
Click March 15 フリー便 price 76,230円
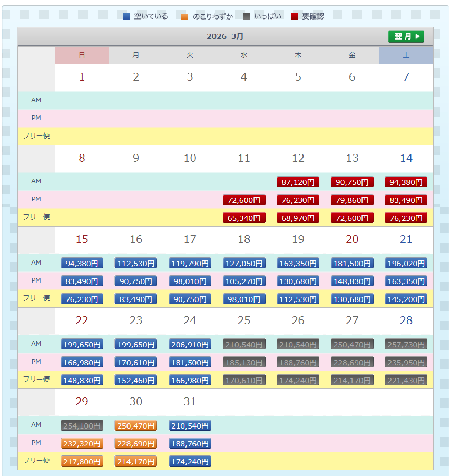(x=82, y=299)
